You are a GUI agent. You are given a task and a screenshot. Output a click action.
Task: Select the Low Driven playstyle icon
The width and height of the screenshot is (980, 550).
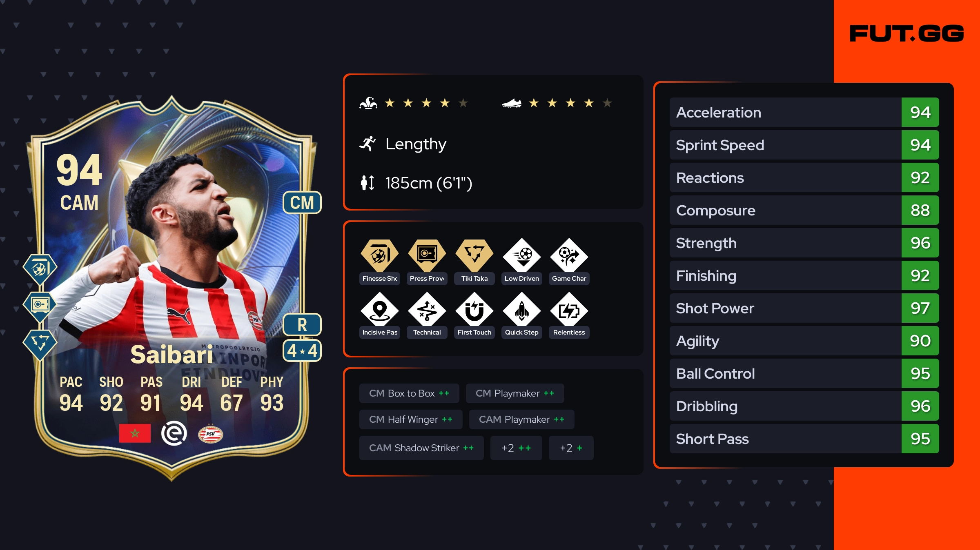coord(521,255)
